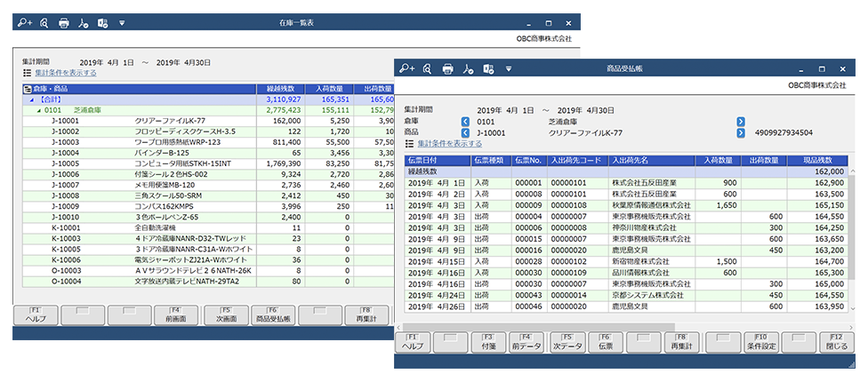Viewport: 868px width, 382px height.
Task: Click the barcode number 4909927934504
Action: 784,133
